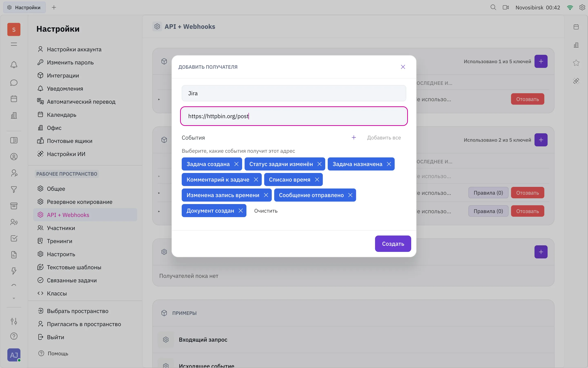This screenshot has width=588, height=368.
Task: Open the notifications bell in left sidebar
Action: (x=14, y=65)
